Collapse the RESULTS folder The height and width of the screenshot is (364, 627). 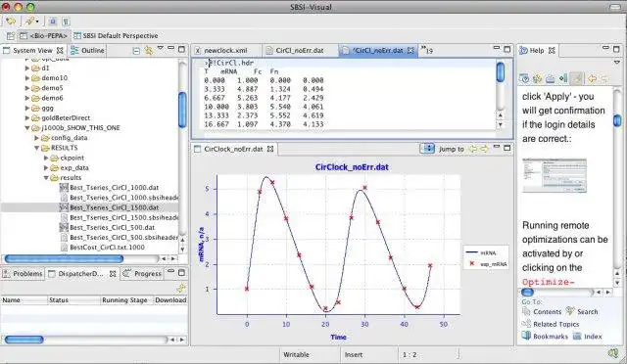pos(36,148)
